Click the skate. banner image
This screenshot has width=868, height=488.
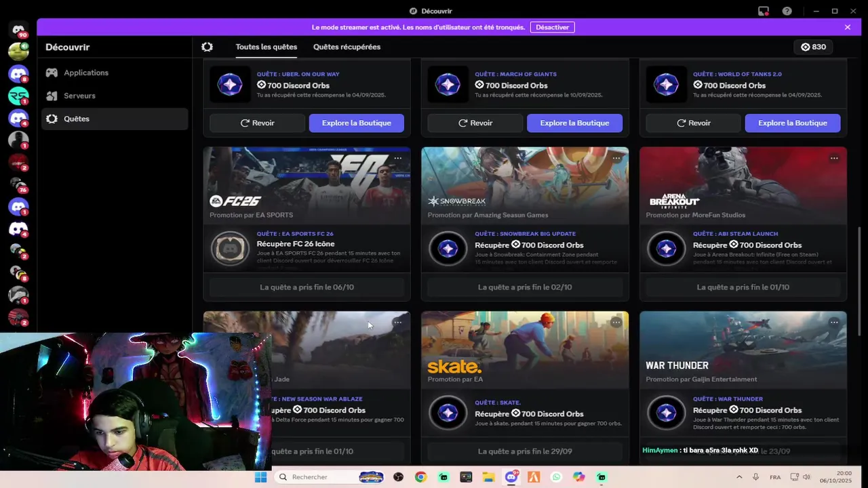(x=525, y=350)
